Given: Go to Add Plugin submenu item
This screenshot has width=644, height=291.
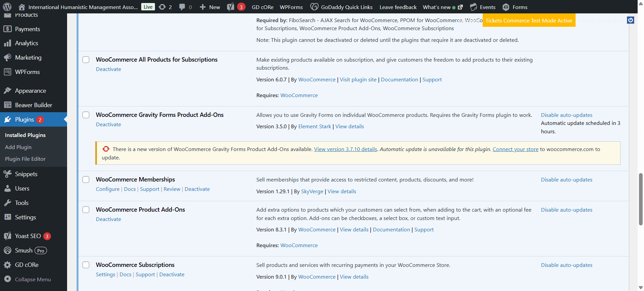Looking at the screenshot, I should coord(18,147).
